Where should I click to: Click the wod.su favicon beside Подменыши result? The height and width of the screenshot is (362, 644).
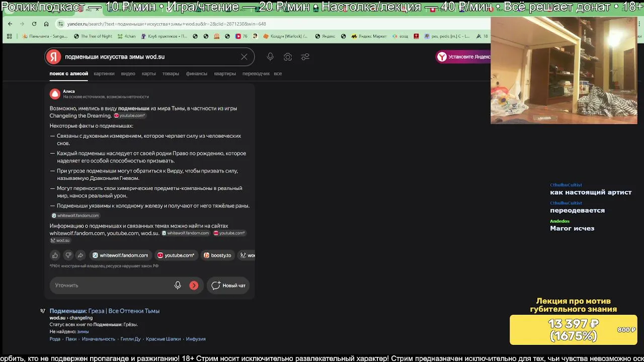(x=43, y=311)
